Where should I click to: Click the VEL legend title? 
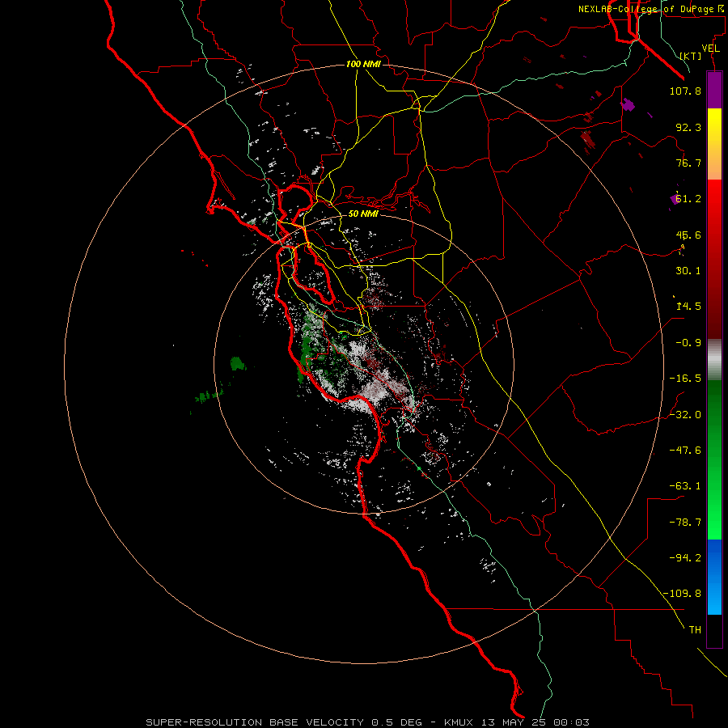pos(710,49)
